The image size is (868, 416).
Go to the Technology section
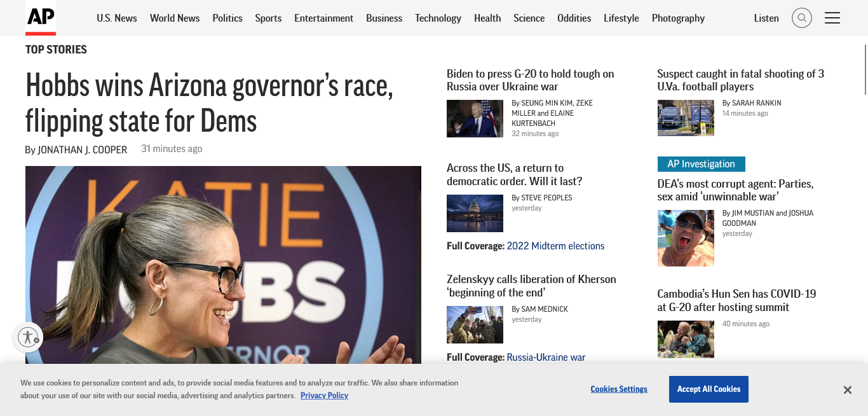438,18
